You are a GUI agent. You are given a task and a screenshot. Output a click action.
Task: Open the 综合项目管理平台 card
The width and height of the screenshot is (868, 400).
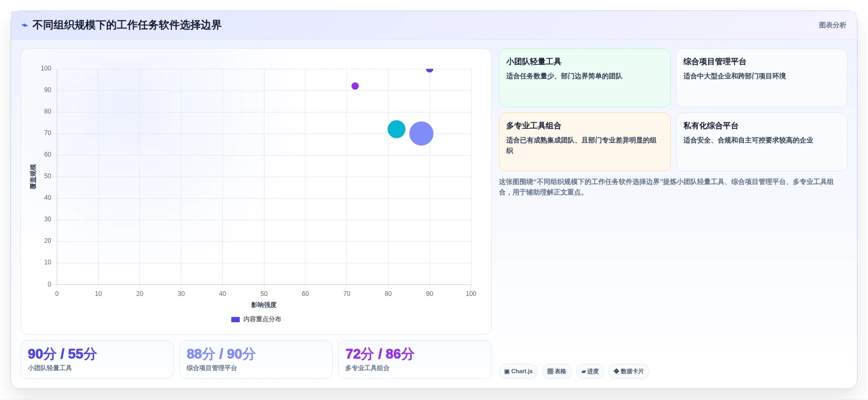coord(761,78)
